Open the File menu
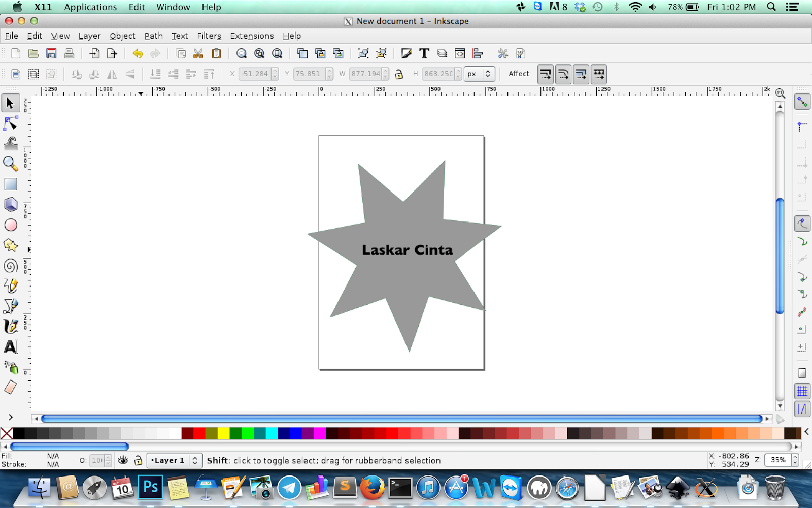The width and height of the screenshot is (812, 508). tap(11, 36)
